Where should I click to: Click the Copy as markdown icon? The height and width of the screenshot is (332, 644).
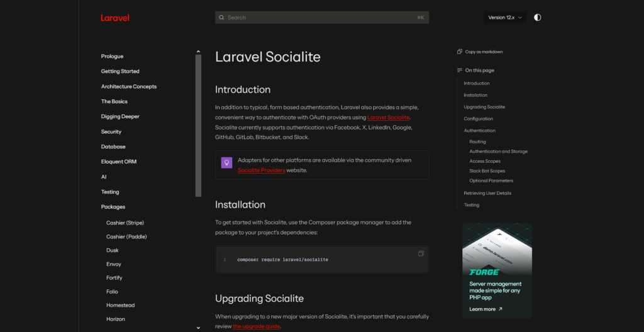click(x=460, y=52)
